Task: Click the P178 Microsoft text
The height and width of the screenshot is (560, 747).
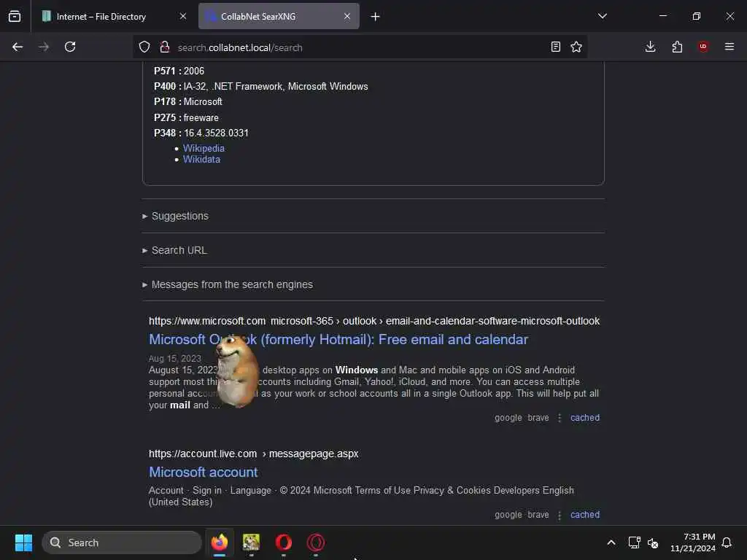Action: tap(187, 102)
